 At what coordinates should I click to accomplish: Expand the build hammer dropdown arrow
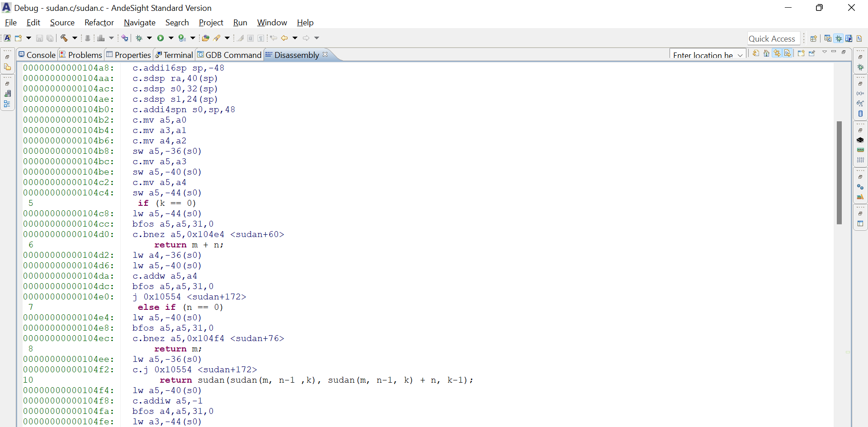[75, 38]
